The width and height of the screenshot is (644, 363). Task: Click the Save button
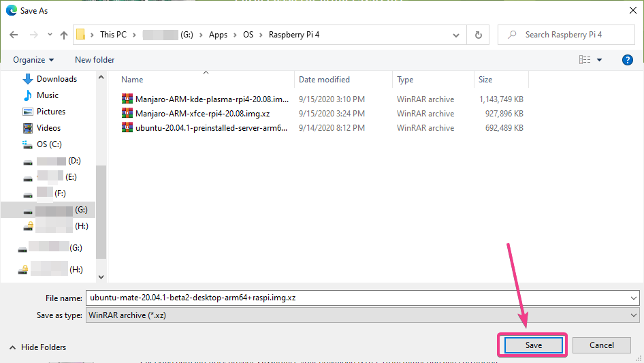point(534,345)
